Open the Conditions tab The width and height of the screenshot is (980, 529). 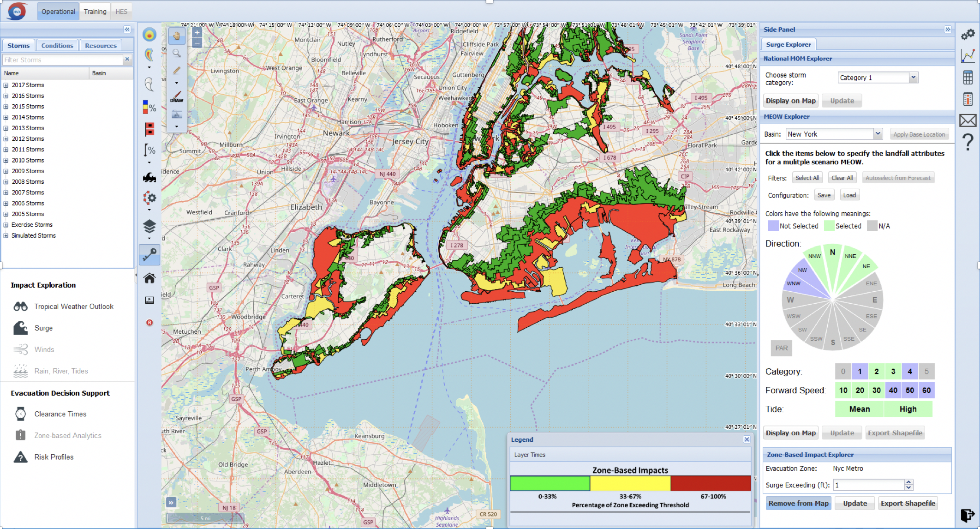point(57,45)
